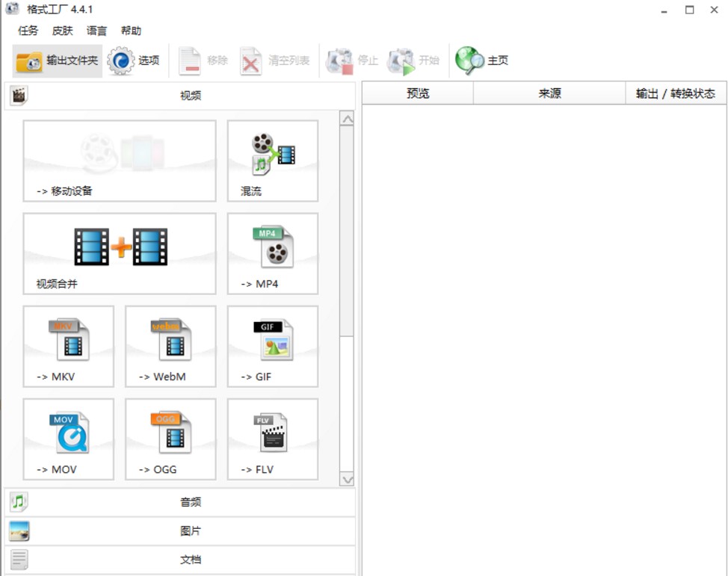Click the format list scroll-down arrow
The height and width of the screenshot is (576, 728).
pos(347,479)
